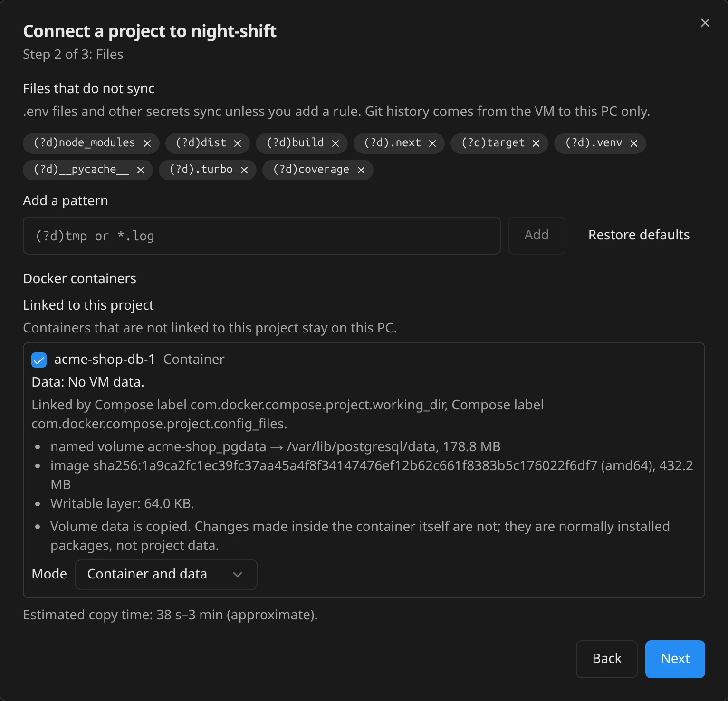Remove the (?d)node_modules pattern chip
The image size is (728, 701).
tap(147, 143)
